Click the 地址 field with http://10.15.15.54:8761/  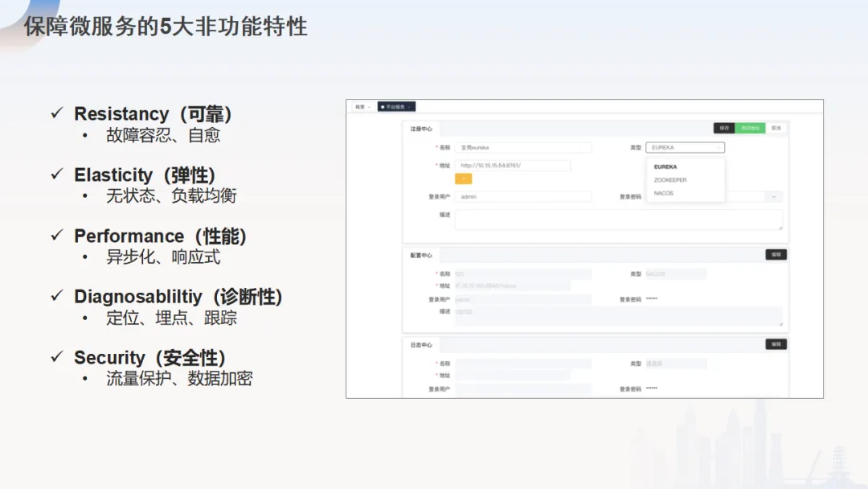(513, 165)
